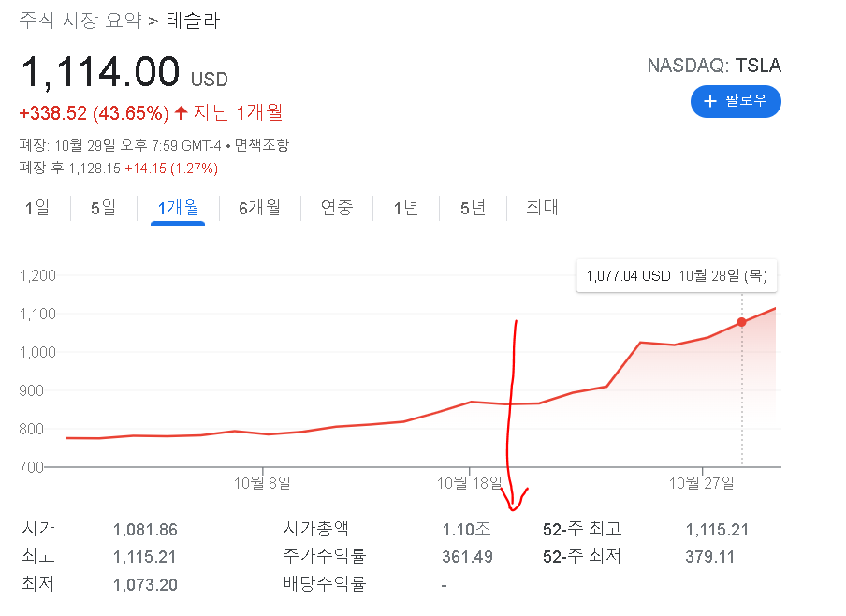Click the 지난 1개월 period text
Viewport: 846px width, 616px height.
(x=238, y=113)
